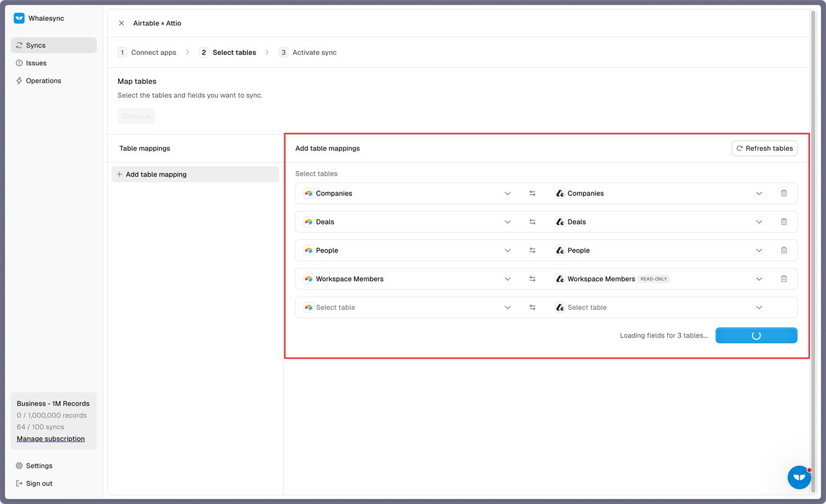Open the empty Attio Select table dropdown
Screen dimensions: 826x504
tap(659, 307)
